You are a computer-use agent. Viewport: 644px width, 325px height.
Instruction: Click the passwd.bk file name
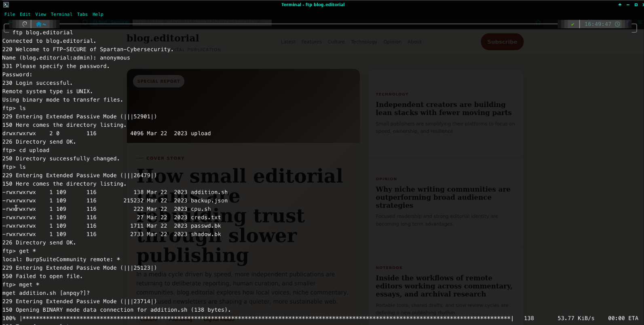[x=206, y=226]
